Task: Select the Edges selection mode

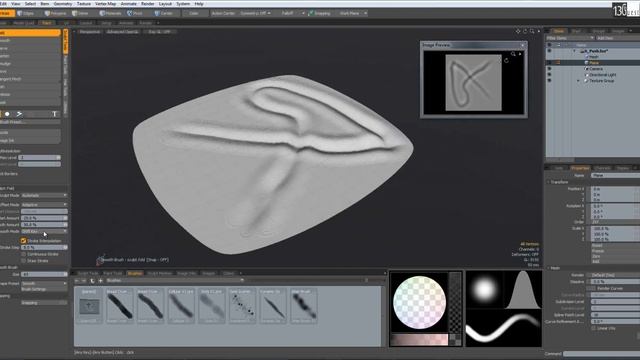Action: [x=26, y=13]
